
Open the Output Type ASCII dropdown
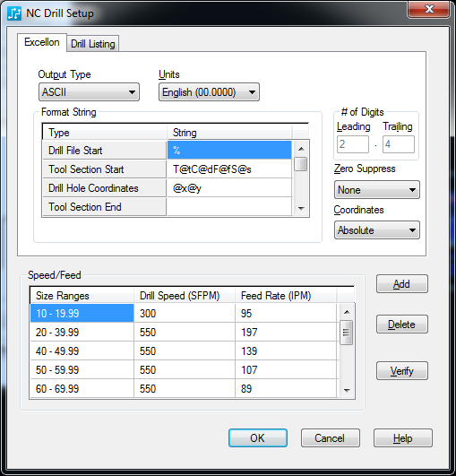(x=89, y=92)
